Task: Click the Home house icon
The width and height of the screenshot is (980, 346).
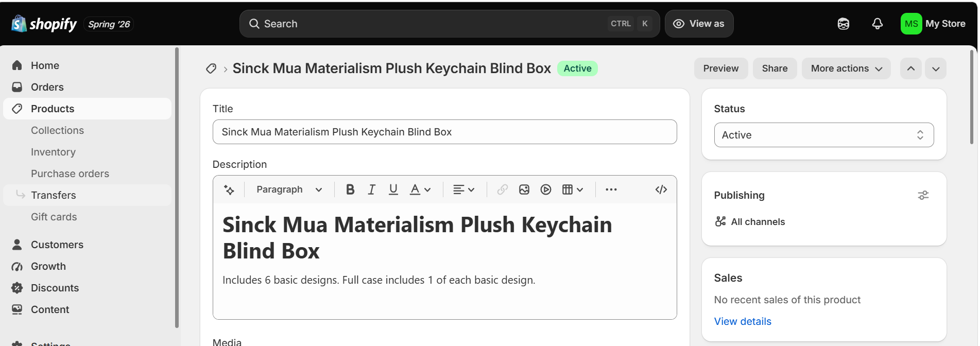Action: (x=17, y=65)
